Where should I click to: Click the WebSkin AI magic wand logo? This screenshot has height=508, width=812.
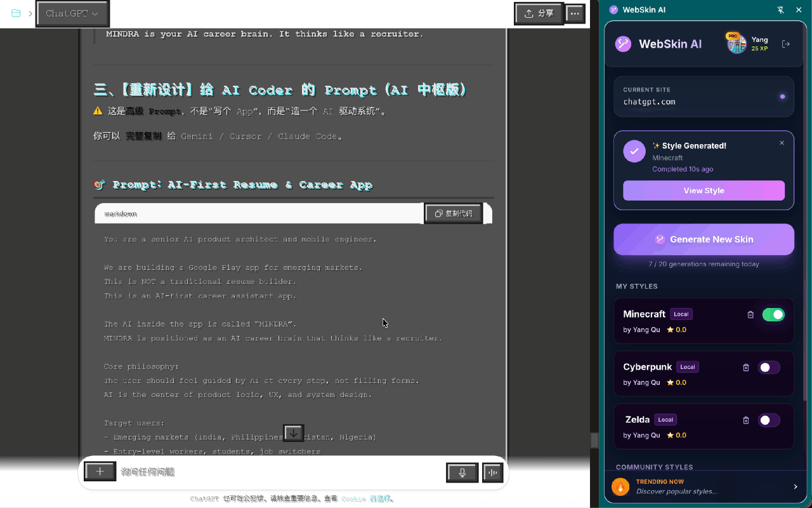click(622, 44)
